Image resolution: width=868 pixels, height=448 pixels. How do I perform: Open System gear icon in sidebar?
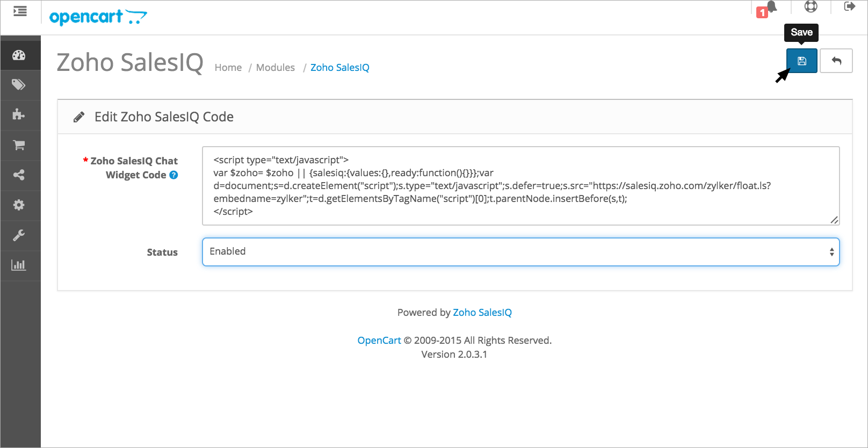click(x=19, y=205)
